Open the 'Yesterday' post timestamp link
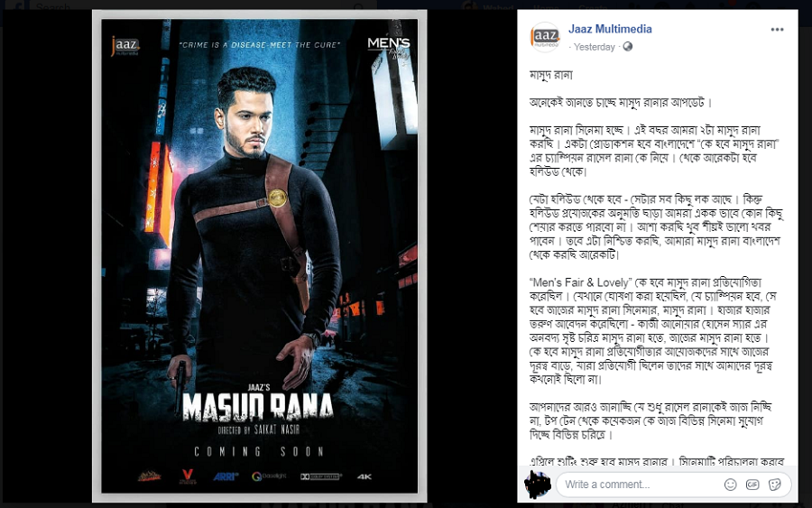This screenshot has height=508, width=812. click(594, 47)
